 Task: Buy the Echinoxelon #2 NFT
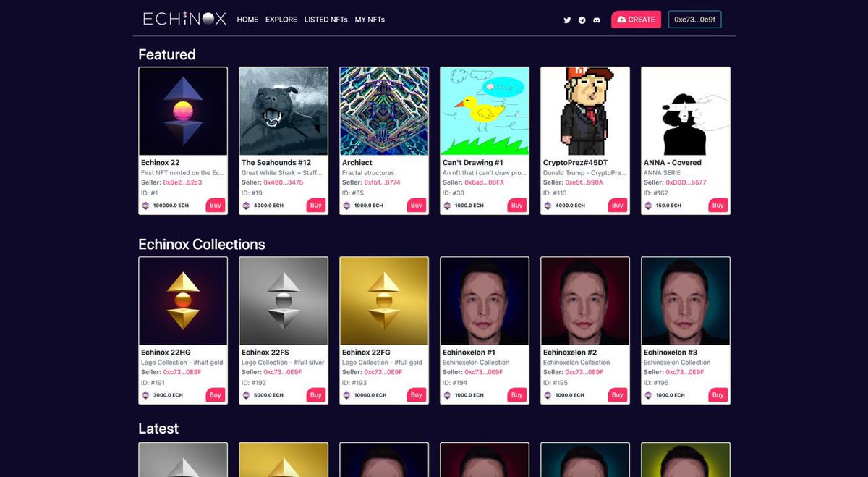(618, 395)
